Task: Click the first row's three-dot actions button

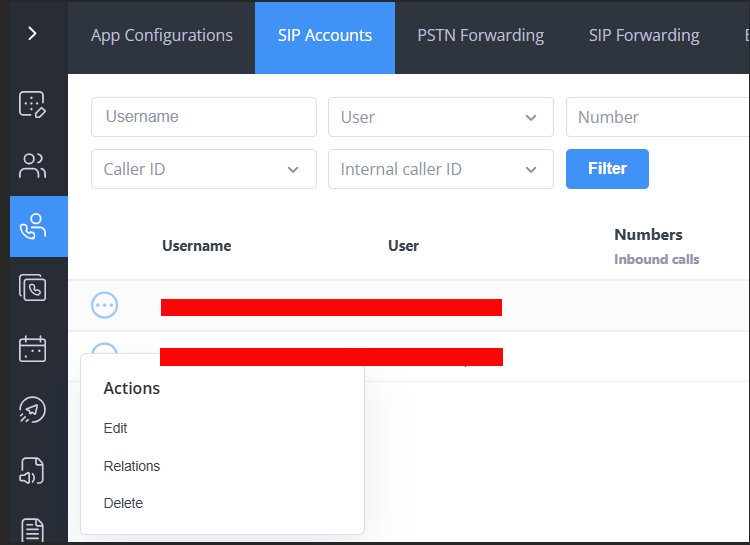Action: coord(105,306)
